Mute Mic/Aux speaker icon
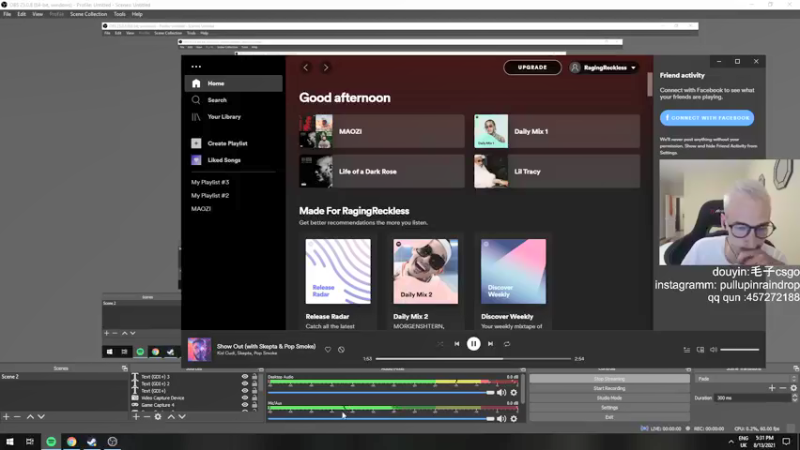Image resolution: width=800 pixels, height=450 pixels. point(502,418)
